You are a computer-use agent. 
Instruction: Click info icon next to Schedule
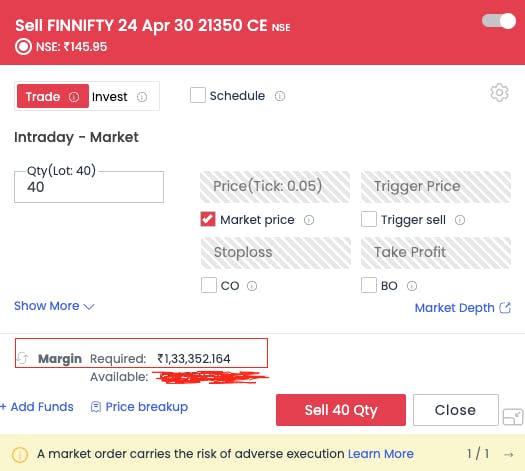coord(280,96)
